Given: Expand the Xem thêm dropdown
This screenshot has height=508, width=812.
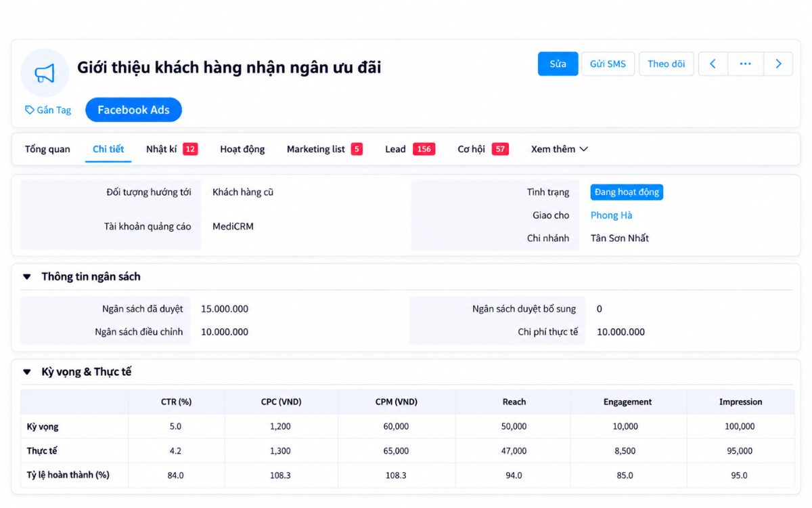Looking at the screenshot, I should 559,149.
